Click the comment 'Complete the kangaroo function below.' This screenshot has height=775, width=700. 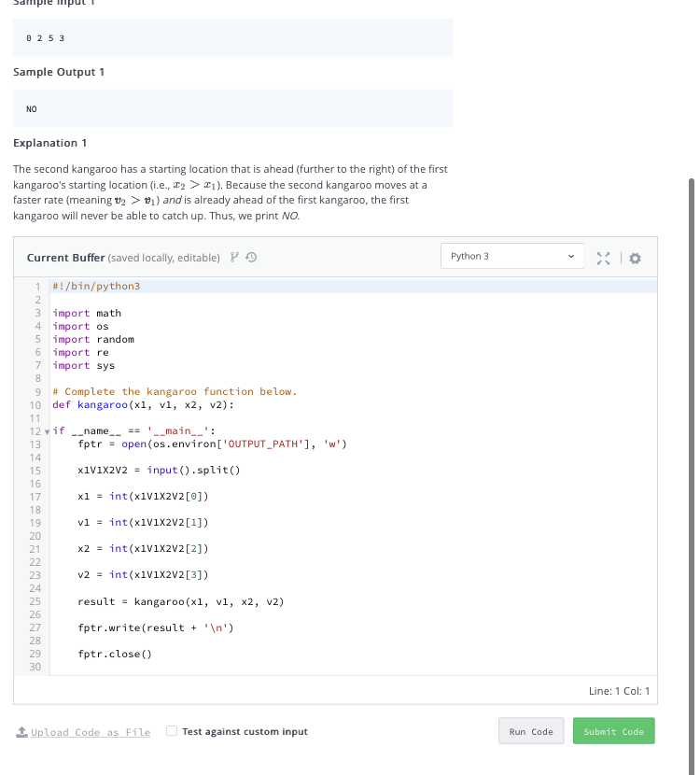tap(175, 392)
